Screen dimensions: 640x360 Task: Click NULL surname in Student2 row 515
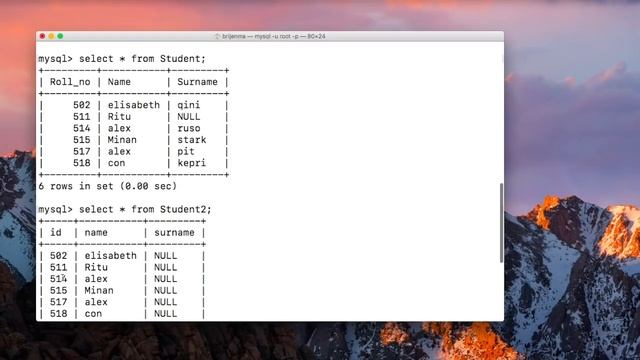coord(165,291)
